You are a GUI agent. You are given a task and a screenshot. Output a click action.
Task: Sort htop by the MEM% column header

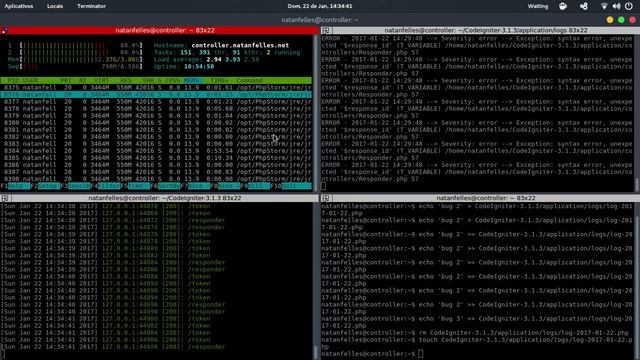point(192,80)
